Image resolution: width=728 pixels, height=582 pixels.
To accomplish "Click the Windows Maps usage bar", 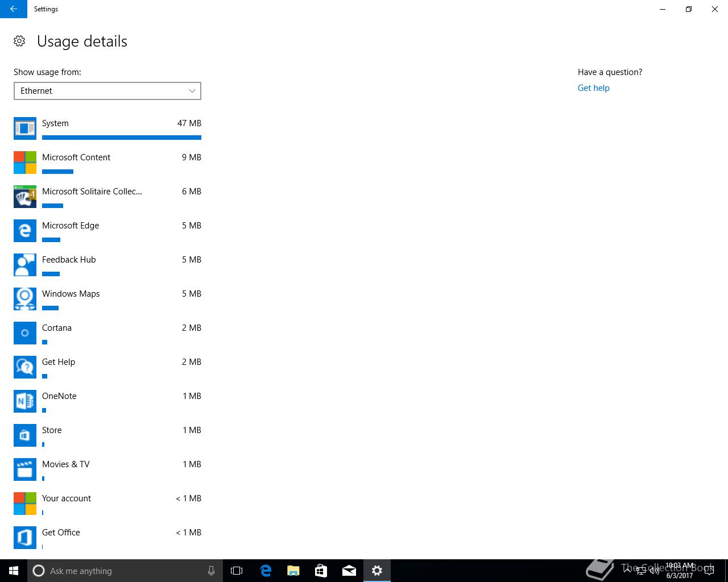I will click(x=50, y=307).
